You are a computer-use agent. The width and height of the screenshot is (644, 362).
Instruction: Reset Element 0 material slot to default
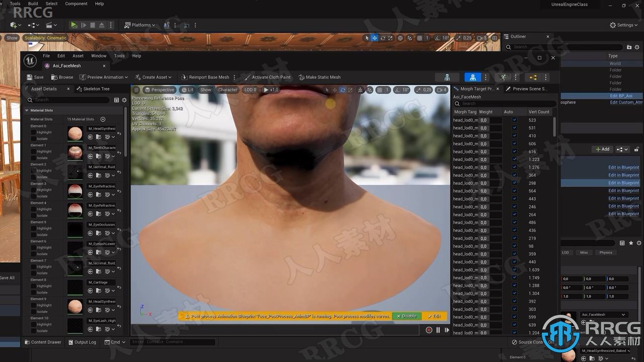119,134
